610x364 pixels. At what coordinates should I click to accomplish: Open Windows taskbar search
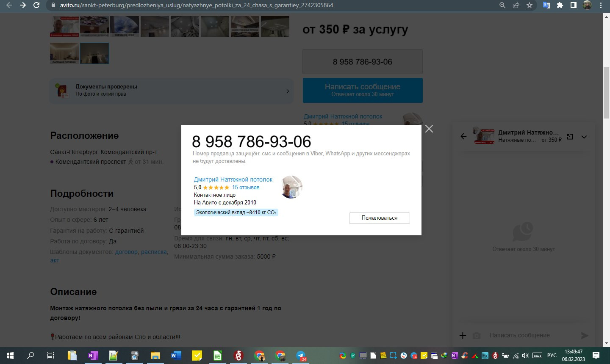coord(30,356)
